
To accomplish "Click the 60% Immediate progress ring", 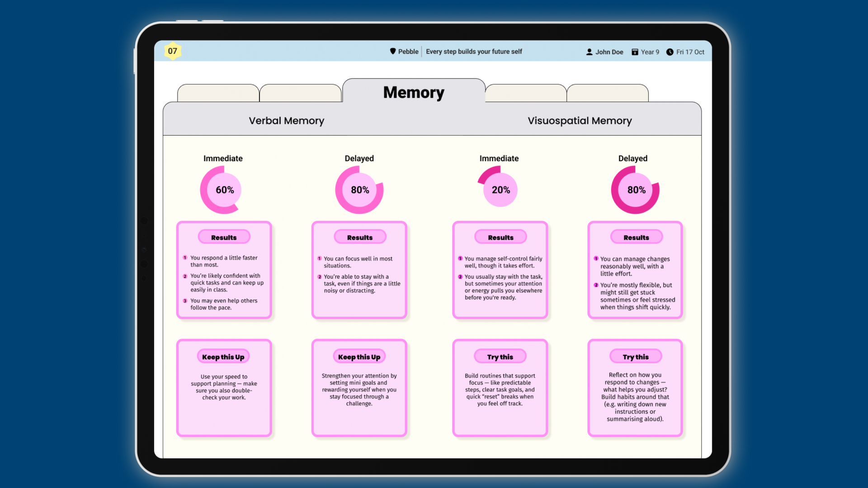I will [x=224, y=190].
